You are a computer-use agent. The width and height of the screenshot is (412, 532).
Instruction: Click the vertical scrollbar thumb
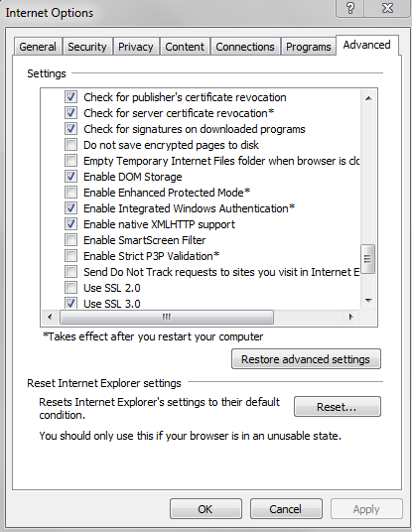[x=368, y=259]
